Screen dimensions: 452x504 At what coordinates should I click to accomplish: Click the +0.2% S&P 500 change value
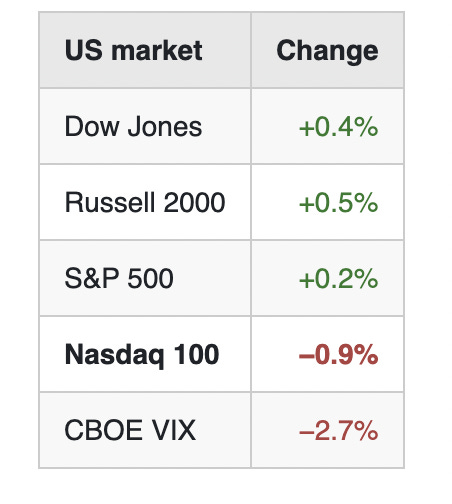point(339,278)
